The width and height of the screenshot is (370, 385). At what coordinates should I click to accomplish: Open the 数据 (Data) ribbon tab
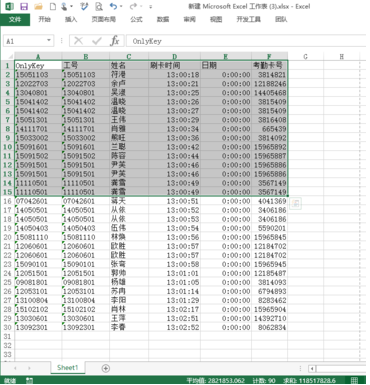pos(163,19)
